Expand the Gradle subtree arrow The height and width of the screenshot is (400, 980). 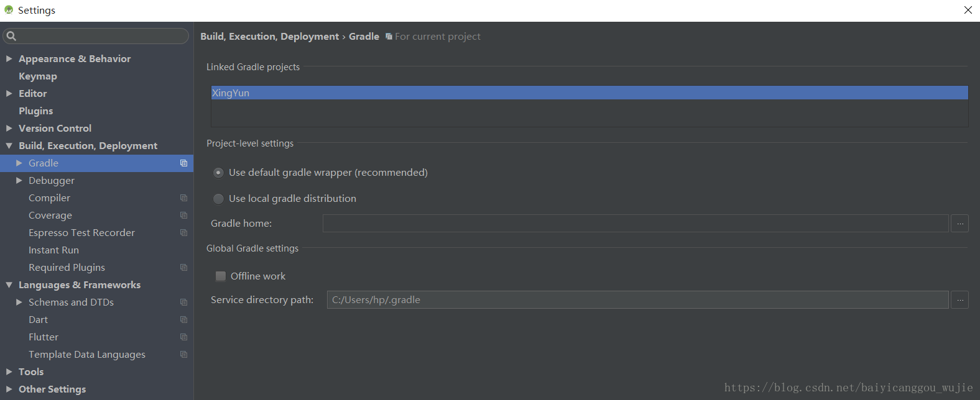(19, 163)
